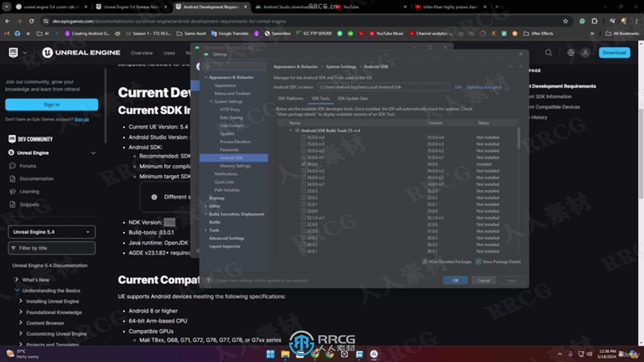
Task: Reload the page in Chrome
Action: (x=31, y=21)
